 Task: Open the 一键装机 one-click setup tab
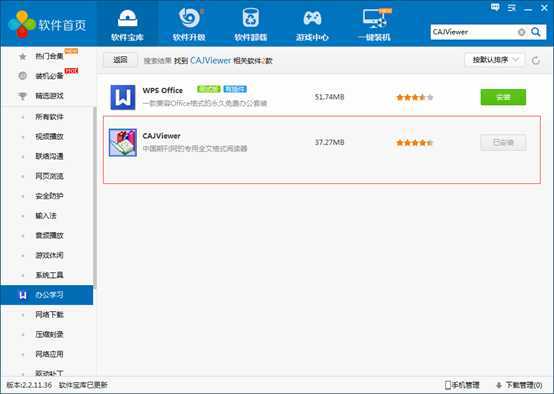pos(375,24)
